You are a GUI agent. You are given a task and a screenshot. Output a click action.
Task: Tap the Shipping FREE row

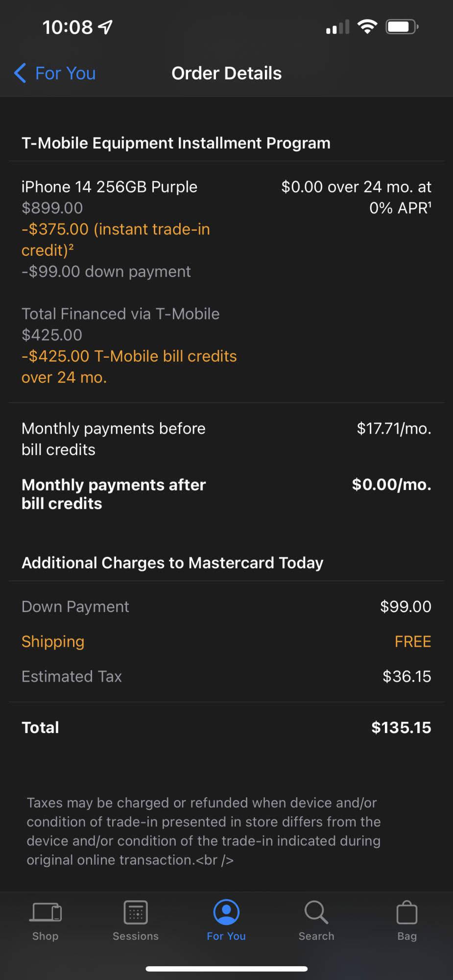(x=226, y=641)
